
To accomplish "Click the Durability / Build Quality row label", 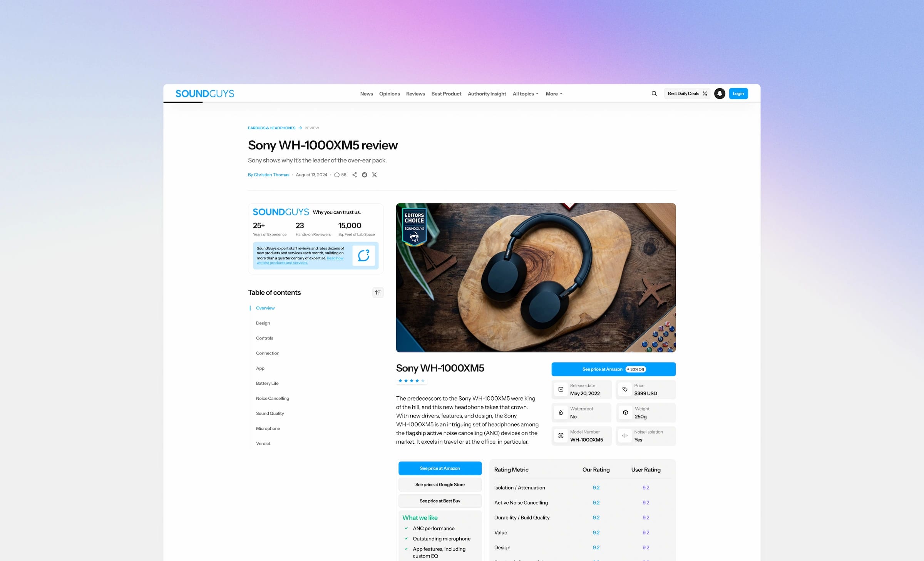I will click(522, 518).
